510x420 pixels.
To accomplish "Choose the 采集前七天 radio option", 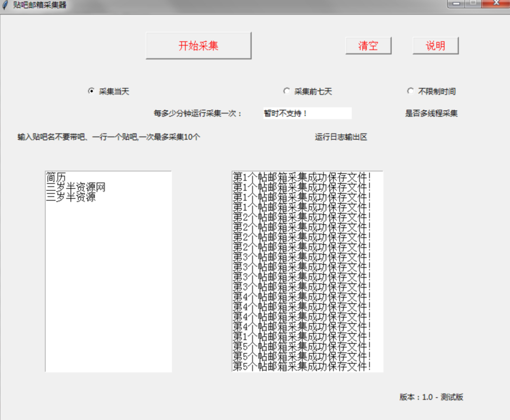I will tap(286, 91).
